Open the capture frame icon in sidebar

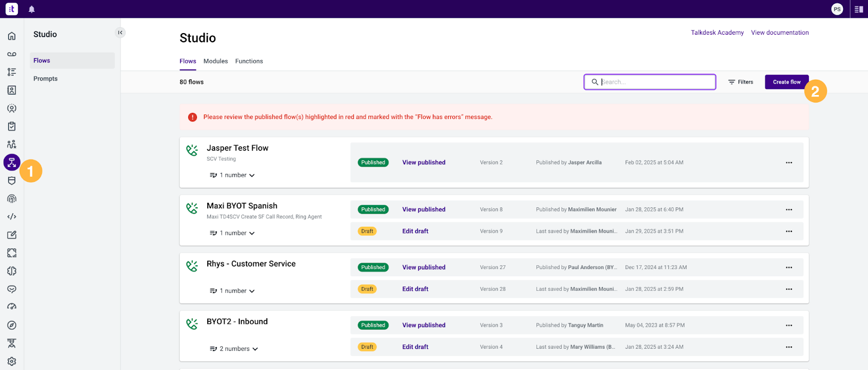tap(11, 253)
